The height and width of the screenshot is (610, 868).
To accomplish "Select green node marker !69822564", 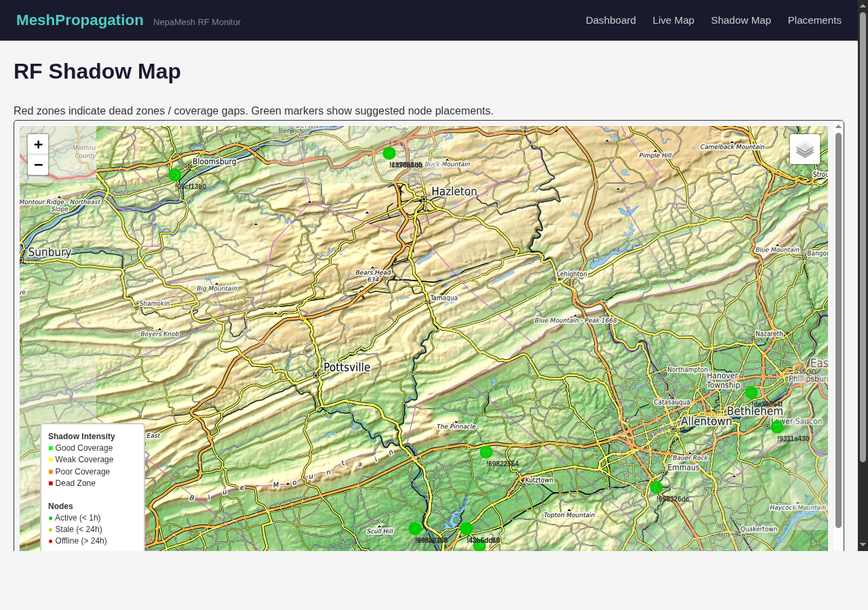I will 486,452.
